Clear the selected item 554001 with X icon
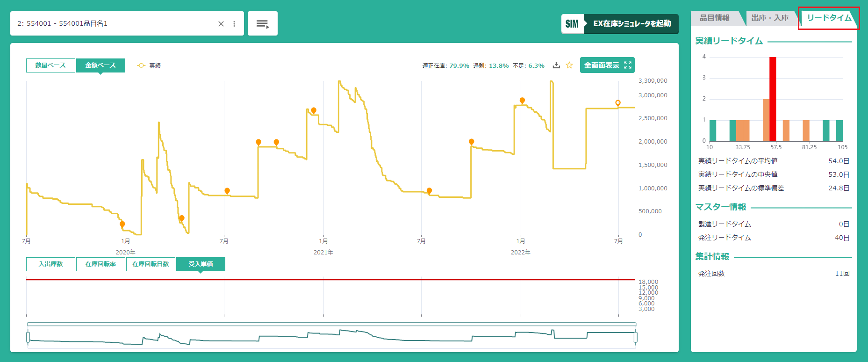 point(221,24)
